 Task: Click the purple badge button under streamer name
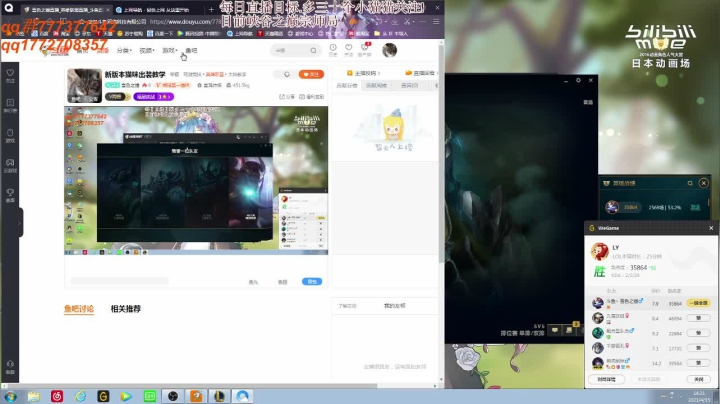[153, 97]
